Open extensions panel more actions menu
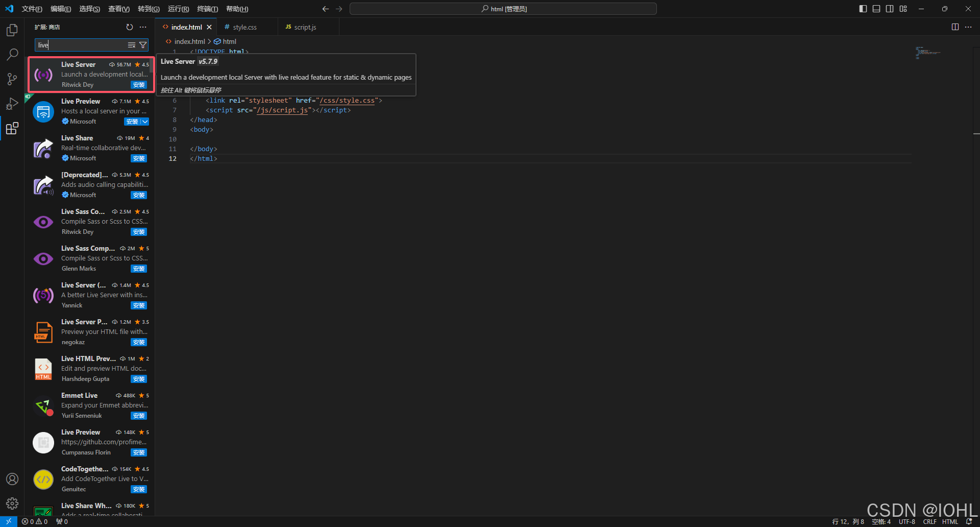The image size is (980, 527). pyautogui.click(x=143, y=27)
